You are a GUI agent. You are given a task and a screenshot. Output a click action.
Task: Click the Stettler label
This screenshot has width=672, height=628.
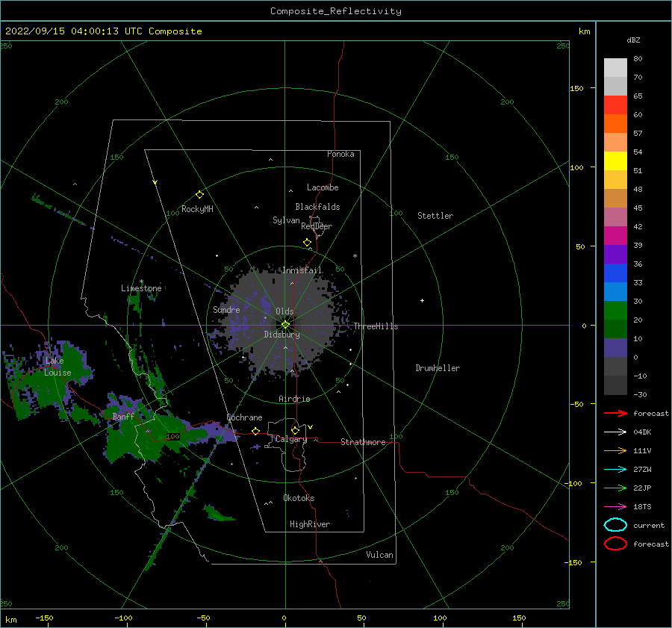435,216
